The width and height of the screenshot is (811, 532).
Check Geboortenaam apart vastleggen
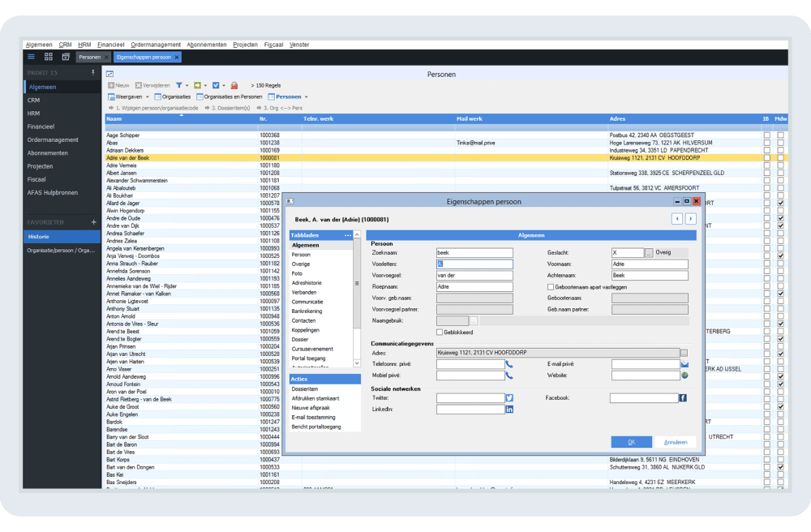pyautogui.click(x=551, y=286)
